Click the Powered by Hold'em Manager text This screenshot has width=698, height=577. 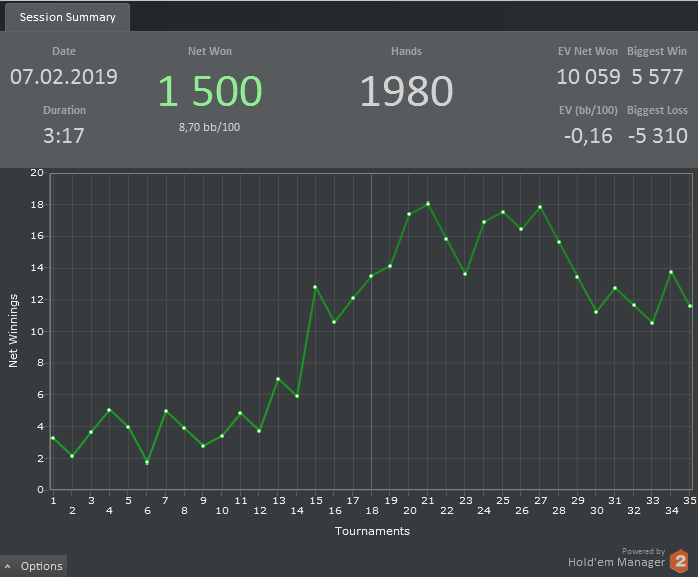click(617, 558)
